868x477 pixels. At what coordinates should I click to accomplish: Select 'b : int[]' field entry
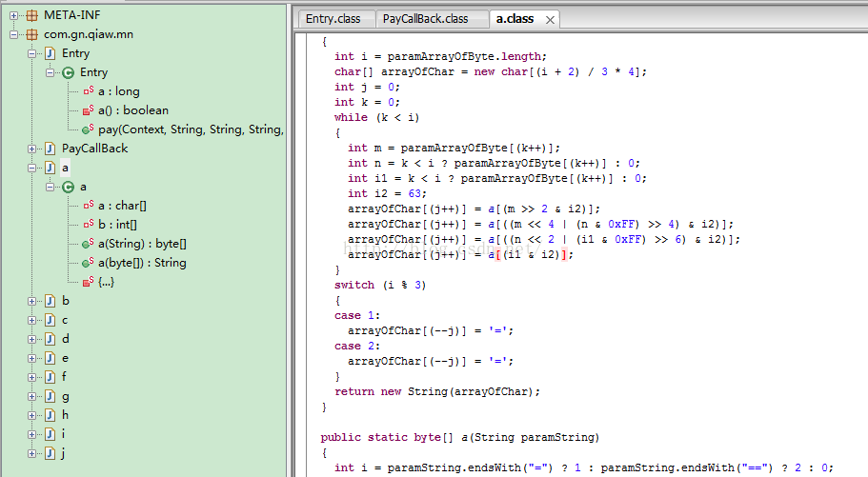pyautogui.click(x=117, y=225)
